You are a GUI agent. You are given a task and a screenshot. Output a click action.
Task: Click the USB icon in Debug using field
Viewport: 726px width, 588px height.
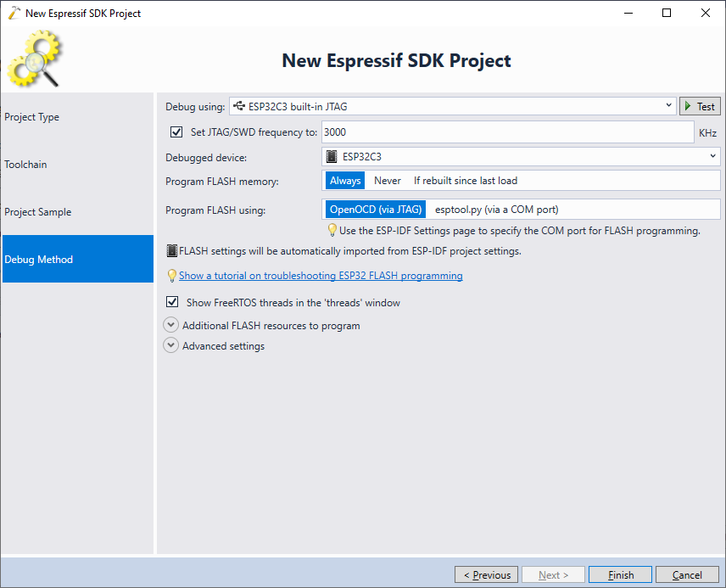(x=239, y=106)
